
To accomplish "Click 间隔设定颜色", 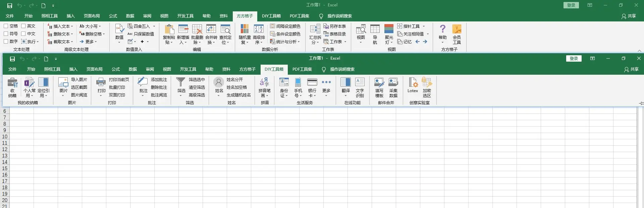I will coord(285,26).
